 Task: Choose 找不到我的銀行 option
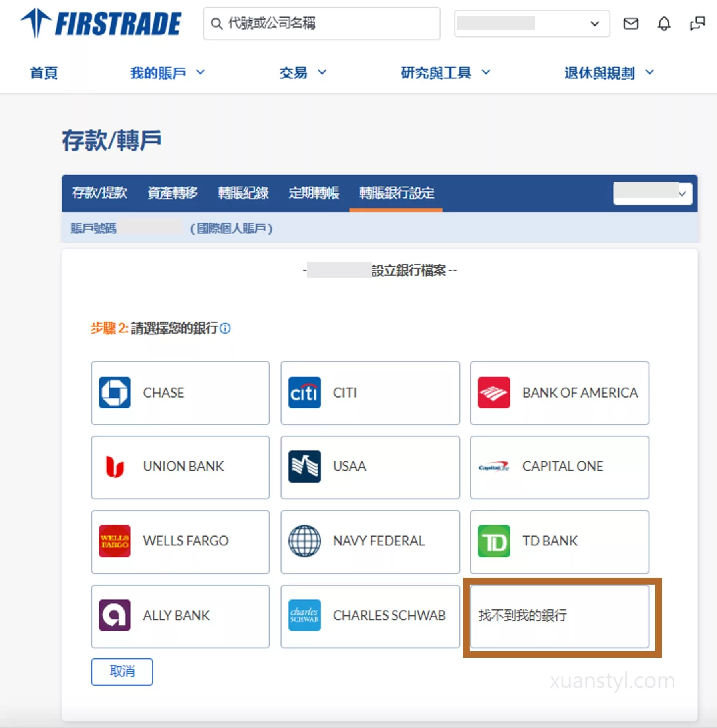(x=559, y=617)
